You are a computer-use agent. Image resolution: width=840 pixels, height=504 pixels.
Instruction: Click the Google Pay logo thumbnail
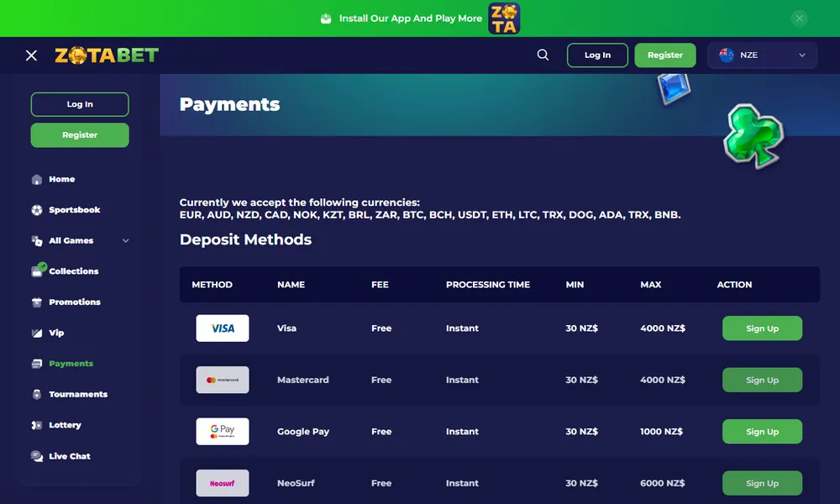223,431
